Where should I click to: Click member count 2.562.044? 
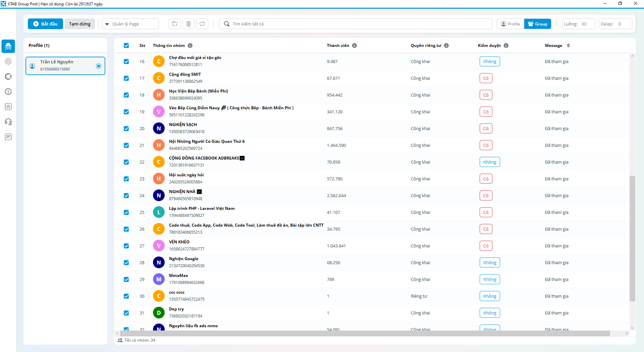coord(336,195)
